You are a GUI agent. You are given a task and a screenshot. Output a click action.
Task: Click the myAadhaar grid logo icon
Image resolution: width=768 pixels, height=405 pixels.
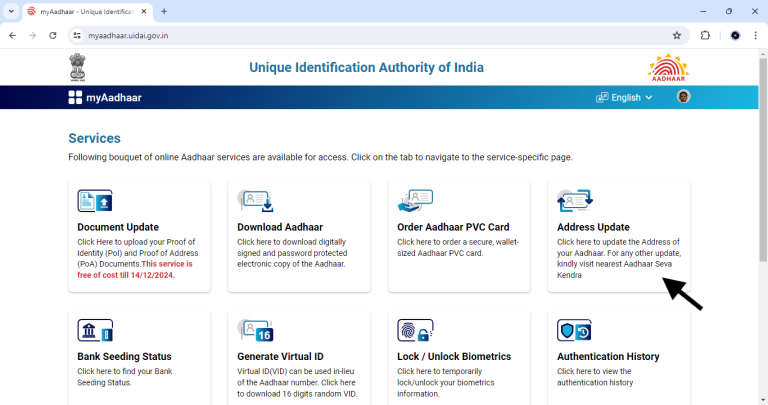click(x=75, y=97)
